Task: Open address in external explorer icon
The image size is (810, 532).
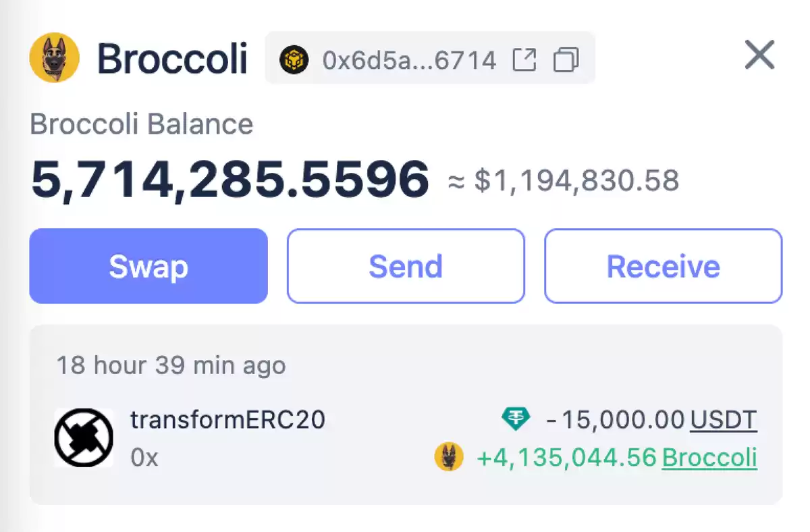Action: 524,60
